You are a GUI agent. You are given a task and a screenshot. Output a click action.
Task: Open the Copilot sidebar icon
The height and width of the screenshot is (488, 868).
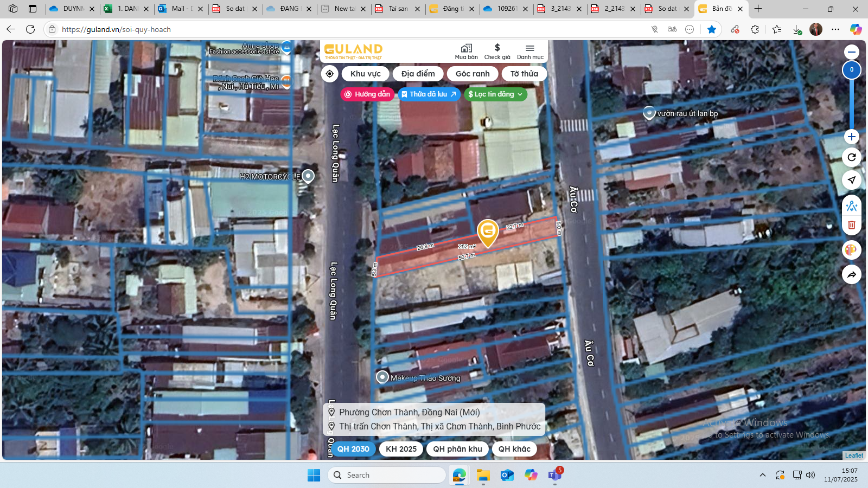[856, 29]
